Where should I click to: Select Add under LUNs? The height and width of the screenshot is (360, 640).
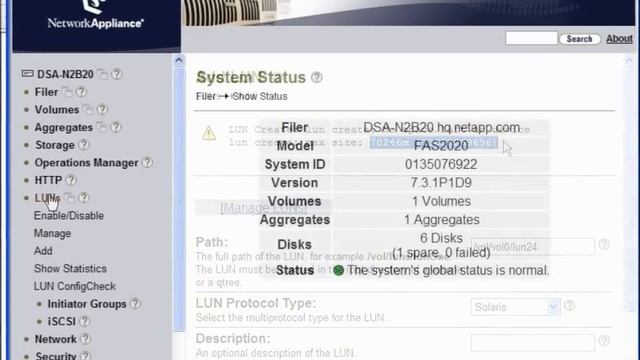[43, 251]
